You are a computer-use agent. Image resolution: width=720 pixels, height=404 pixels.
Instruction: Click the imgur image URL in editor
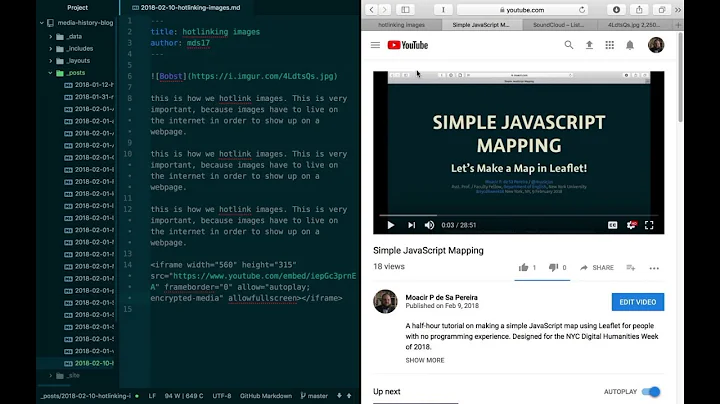(262, 76)
